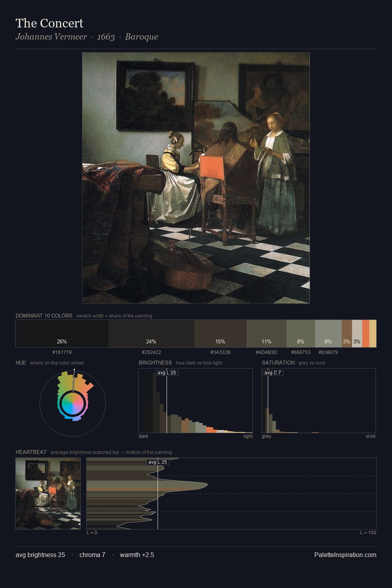The height and width of the screenshot is (588, 392).
Task: Open the PaletteInspiration.com link
Action: (x=345, y=555)
